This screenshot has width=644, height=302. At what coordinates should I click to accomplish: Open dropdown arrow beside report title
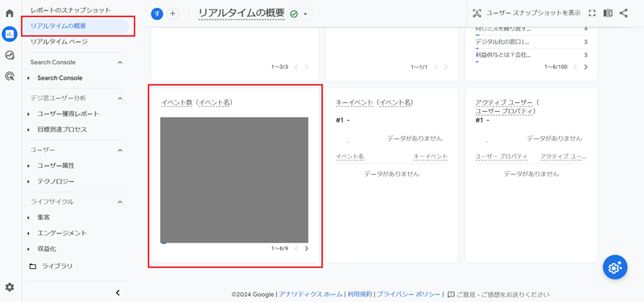click(x=305, y=14)
